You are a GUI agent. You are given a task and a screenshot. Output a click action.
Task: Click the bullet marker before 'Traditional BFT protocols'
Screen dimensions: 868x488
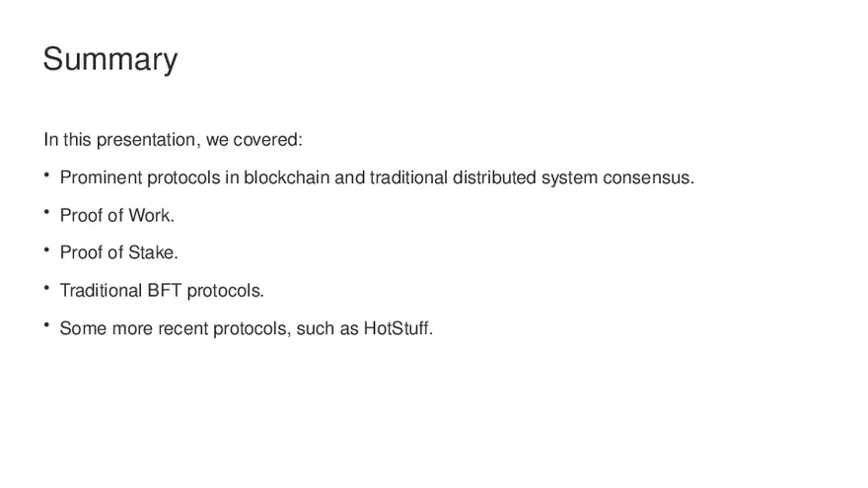46,289
